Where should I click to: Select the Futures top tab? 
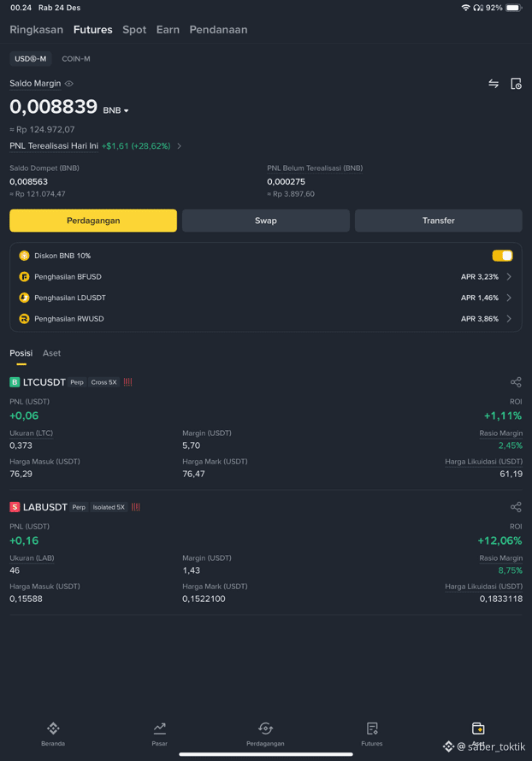[92, 30]
